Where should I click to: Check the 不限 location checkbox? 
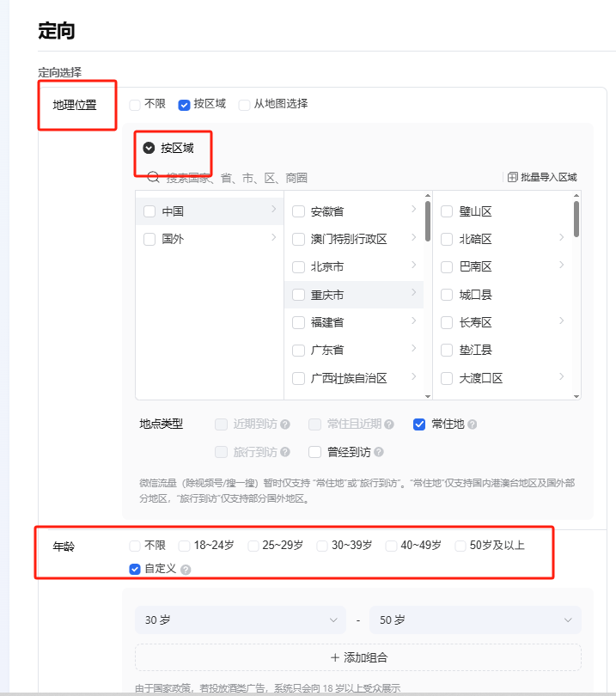pyautogui.click(x=135, y=105)
